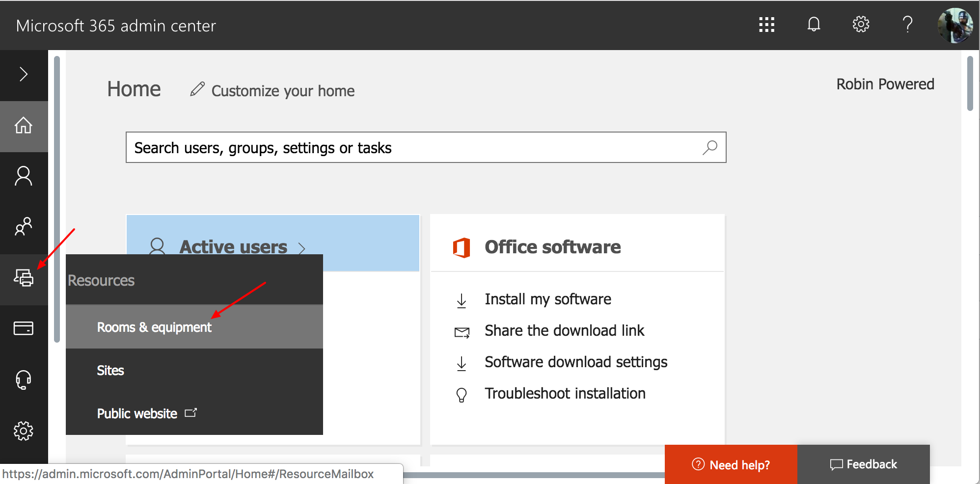Open Software download settings
980x484 pixels.
point(576,362)
